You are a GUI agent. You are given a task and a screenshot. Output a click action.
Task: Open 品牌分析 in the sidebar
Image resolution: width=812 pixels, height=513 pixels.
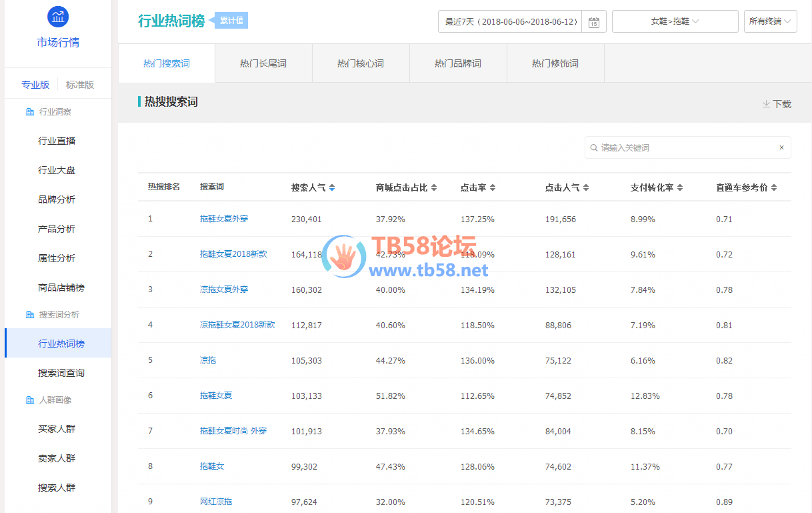click(57, 199)
